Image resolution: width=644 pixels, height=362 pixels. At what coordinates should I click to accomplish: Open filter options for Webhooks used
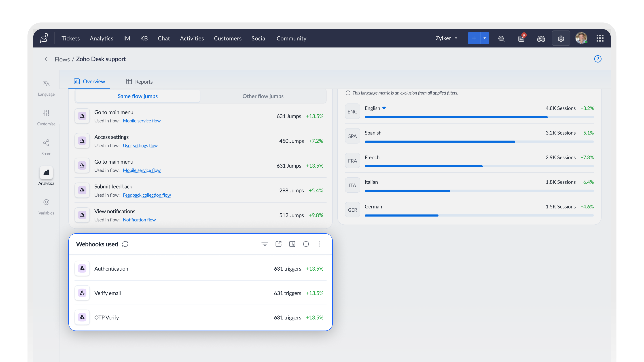point(265,244)
